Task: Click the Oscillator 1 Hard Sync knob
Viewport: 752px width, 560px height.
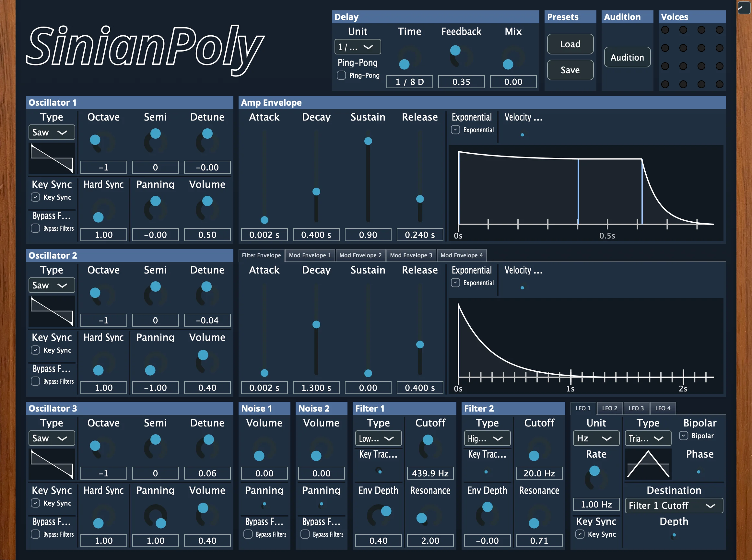Action: coord(103,211)
